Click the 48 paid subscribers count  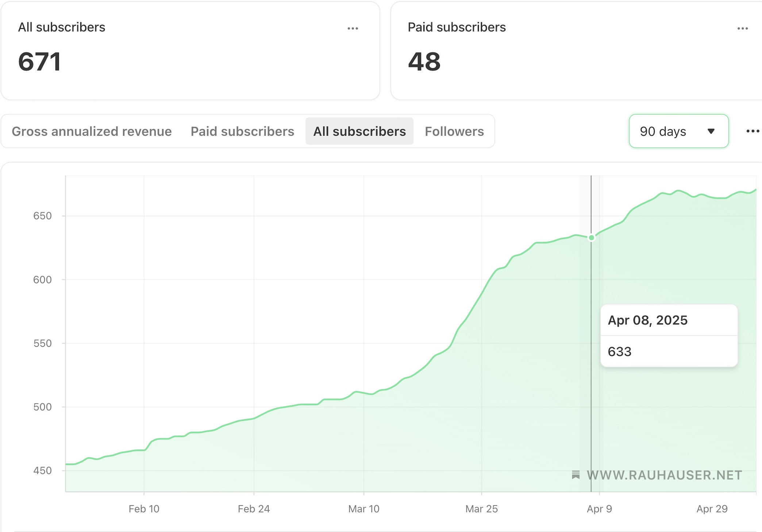pyautogui.click(x=424, y=62)
